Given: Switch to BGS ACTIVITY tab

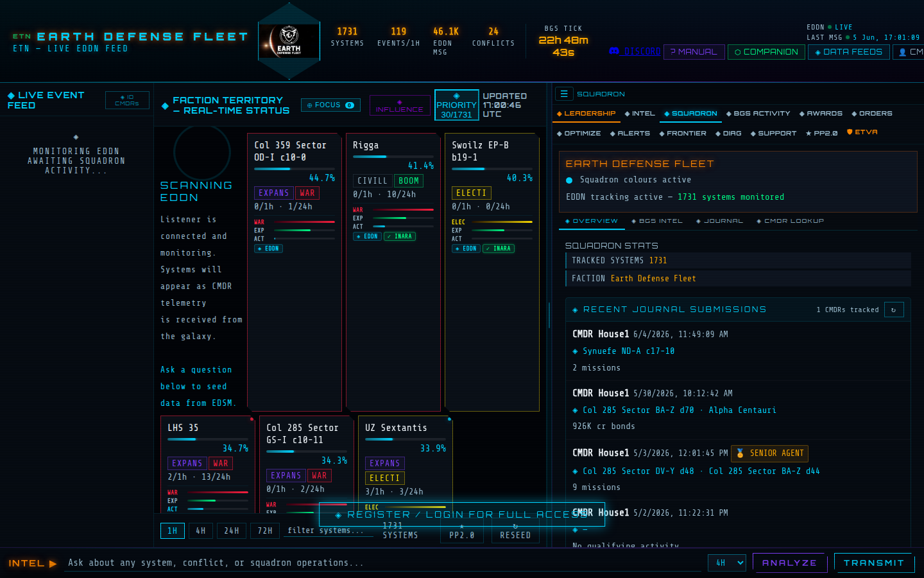Looking at the screenshot, I should pyautogui.click(x=758, y=114).
